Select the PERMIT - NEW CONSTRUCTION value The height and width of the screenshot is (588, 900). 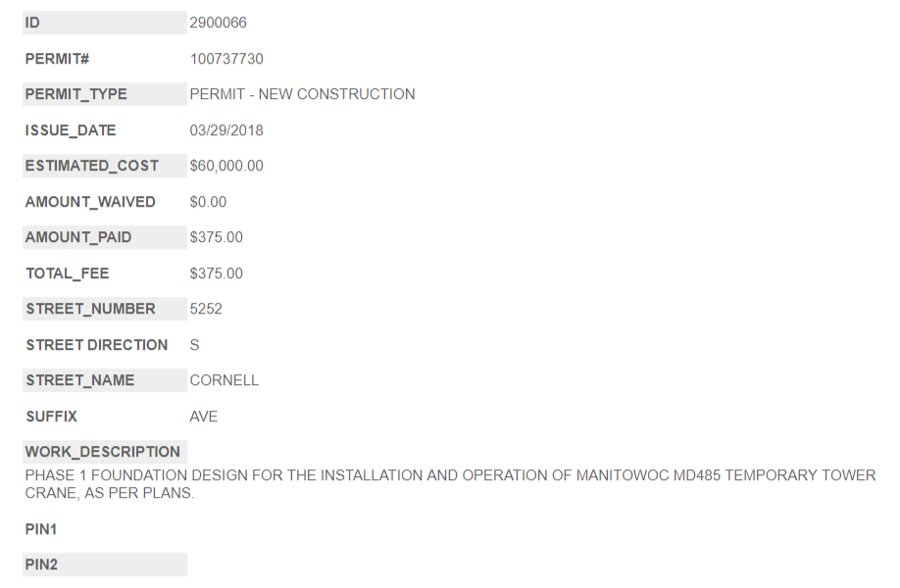302,94
